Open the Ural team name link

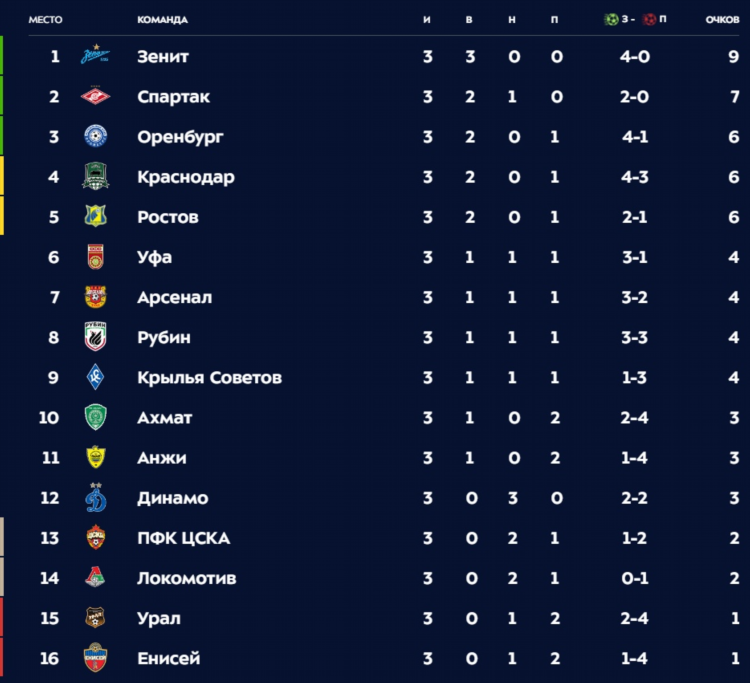pyautogui.click(x=159, y=618)
